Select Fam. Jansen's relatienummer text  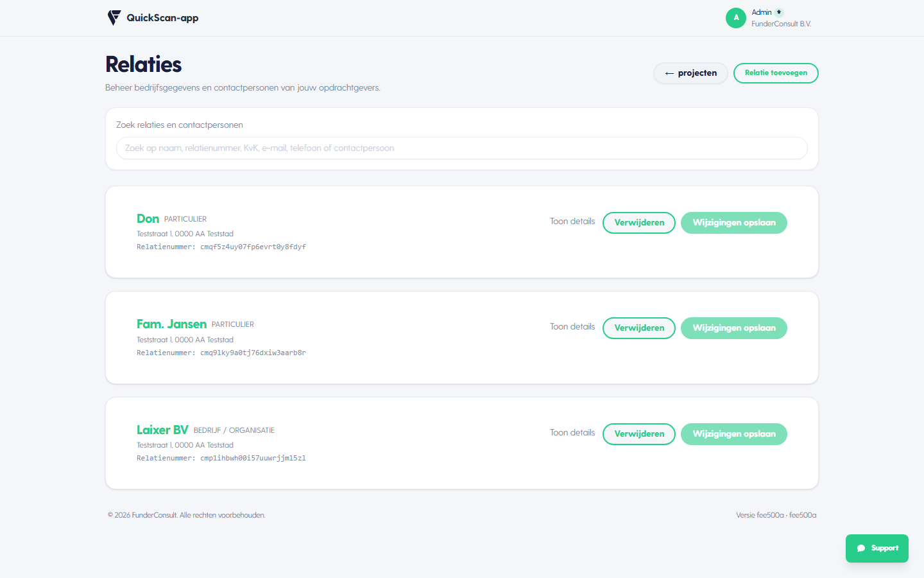(x=221, y=353)
